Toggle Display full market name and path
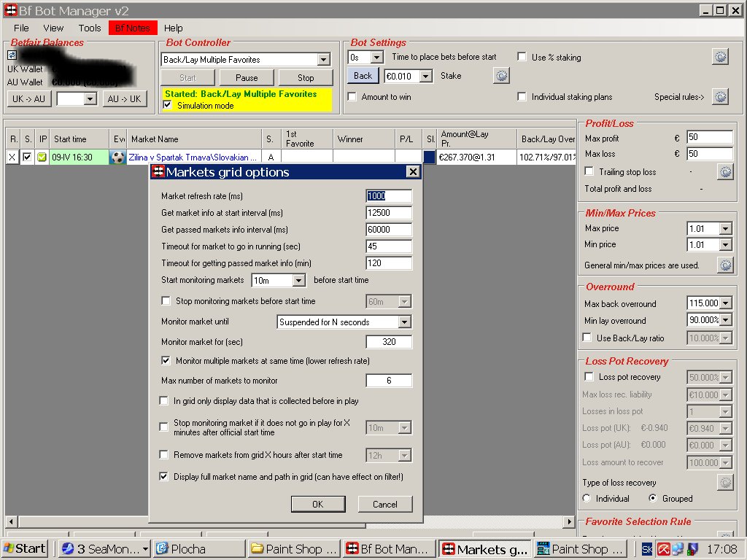Screen dimensions: 747x560 (164, 476)
